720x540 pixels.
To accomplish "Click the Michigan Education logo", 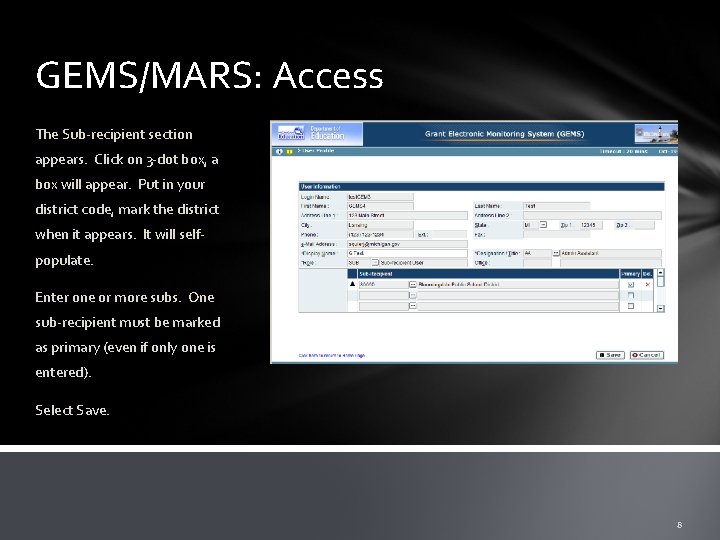I will (291, 133).
